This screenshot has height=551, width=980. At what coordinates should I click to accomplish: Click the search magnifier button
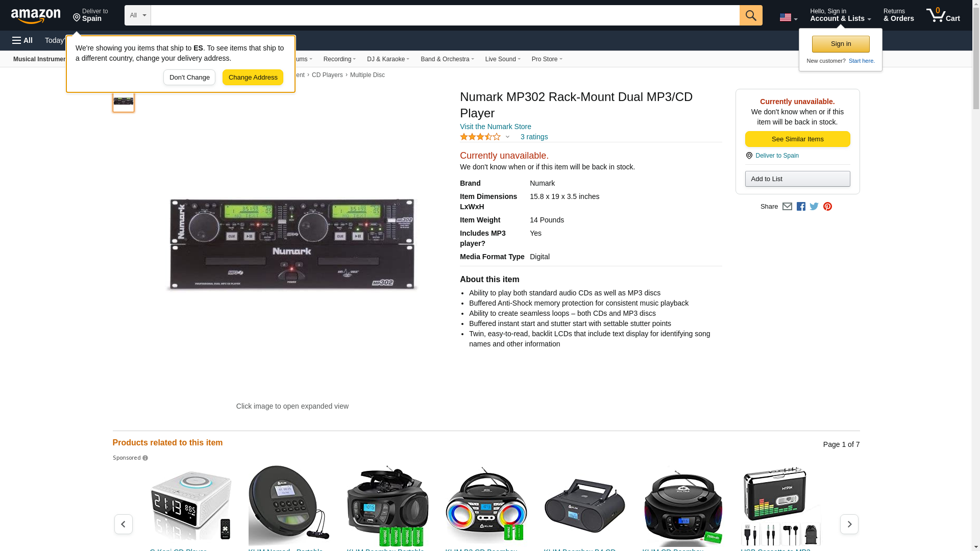tap(750, 15)
